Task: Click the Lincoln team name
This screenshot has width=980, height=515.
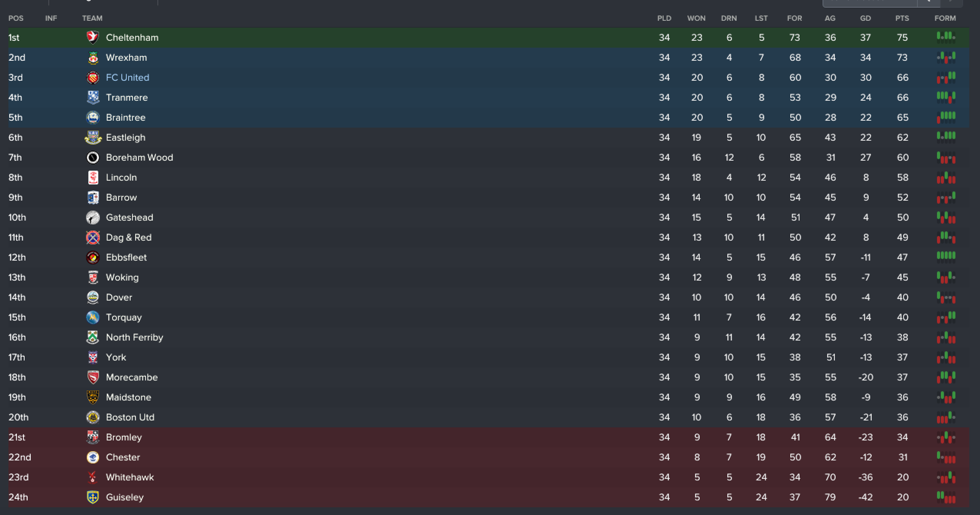Action: 121,177
